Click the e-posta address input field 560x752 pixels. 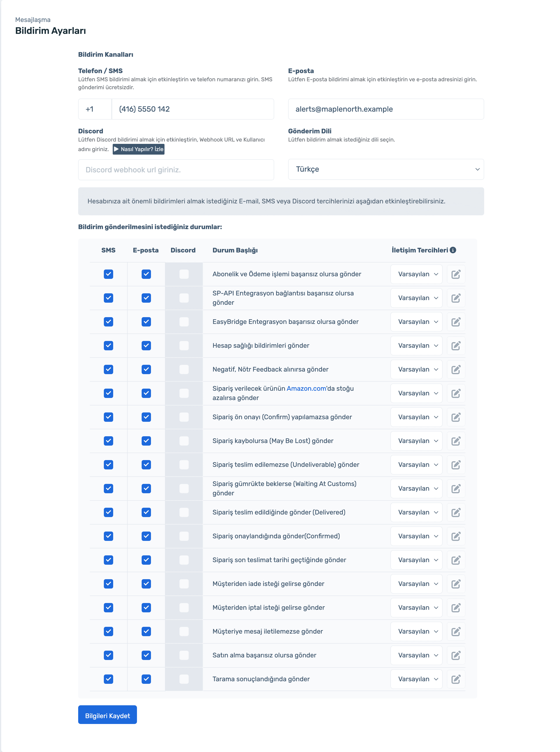pos(386,109)
